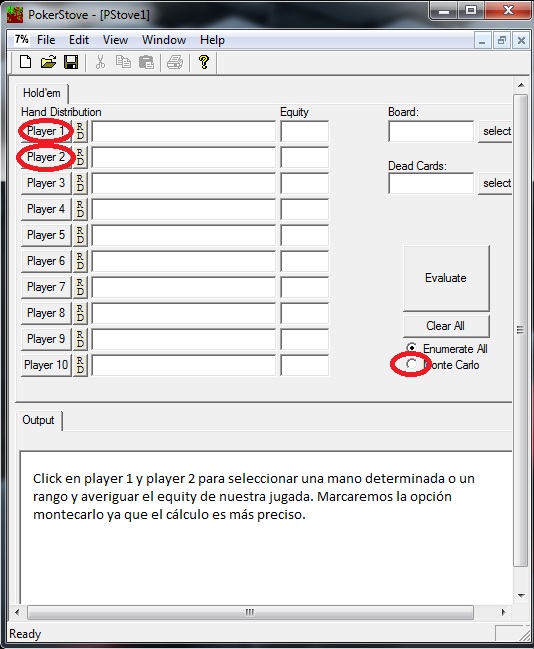The image size is (534, 649).
Task: Toggle Player 1 RD random/dead button
Action: [x=80, y=131]
